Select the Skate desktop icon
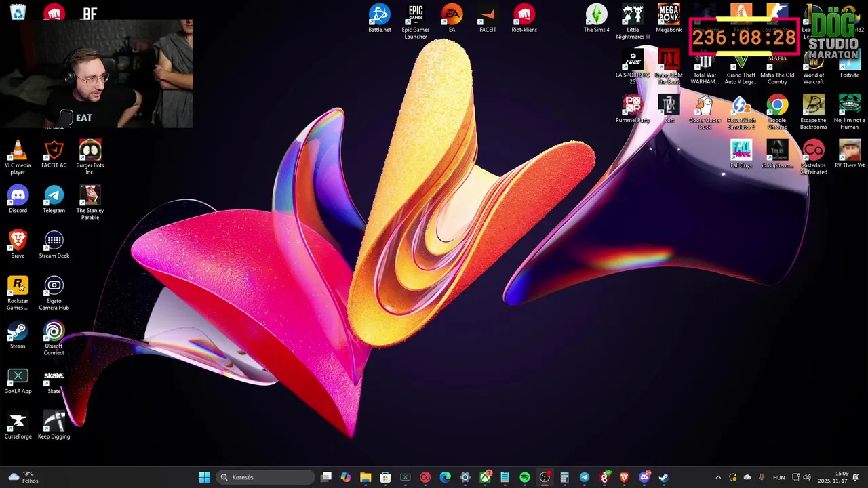Screen dimensions: 868x488 (54, 381)
